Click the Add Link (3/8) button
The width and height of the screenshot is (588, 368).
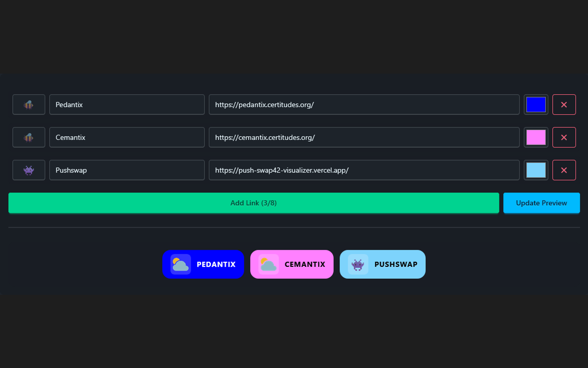254,203
